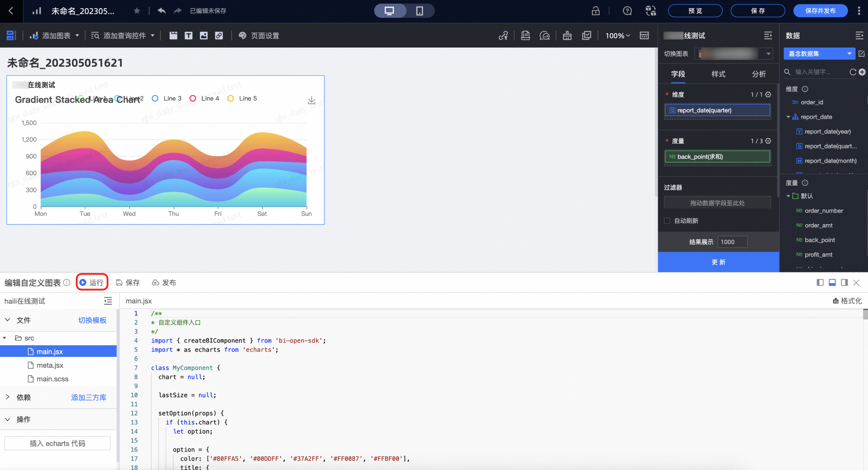The width and height of the screenshot is (868, 470).
Task: Enable the auto refresh checkbox
Action: [x=667, y=221]
